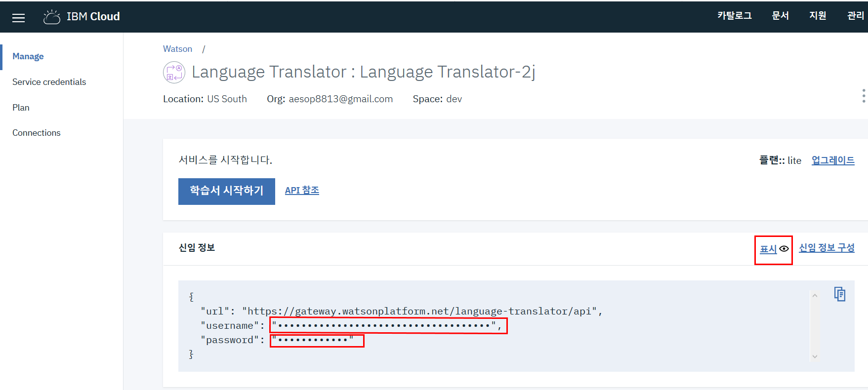Open the 관리 menu
This screenshot has height=390, width=868.
click(x=856, y=16)
